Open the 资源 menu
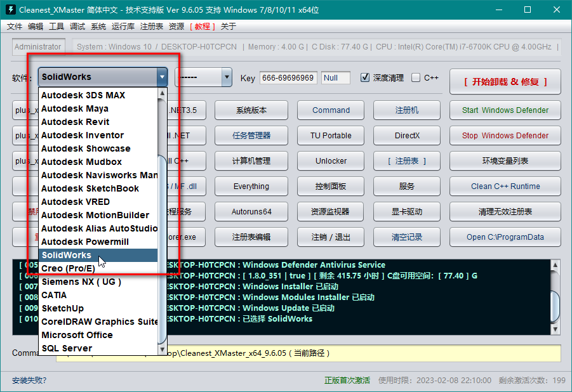This screenshot has width=572, height=392. [x=176, y=26]
